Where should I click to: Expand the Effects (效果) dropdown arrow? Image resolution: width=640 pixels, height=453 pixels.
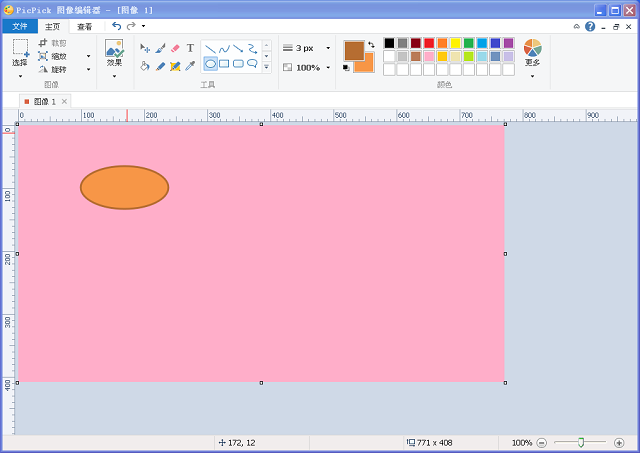114,76
